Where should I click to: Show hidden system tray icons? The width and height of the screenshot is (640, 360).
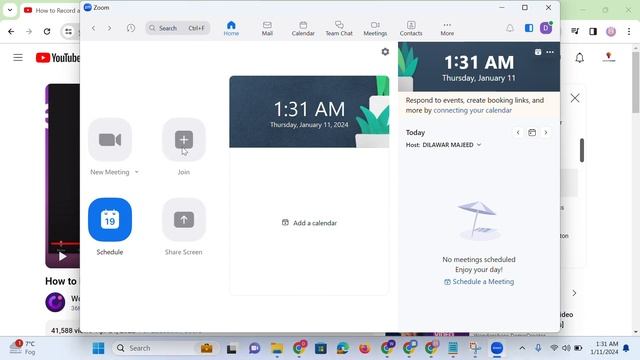click(x=522, y=348)
